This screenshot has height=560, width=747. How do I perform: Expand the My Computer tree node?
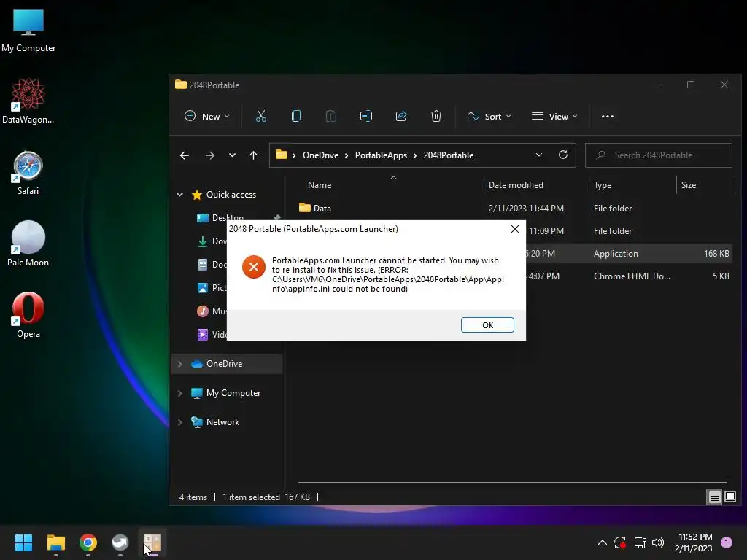(180, 393)
